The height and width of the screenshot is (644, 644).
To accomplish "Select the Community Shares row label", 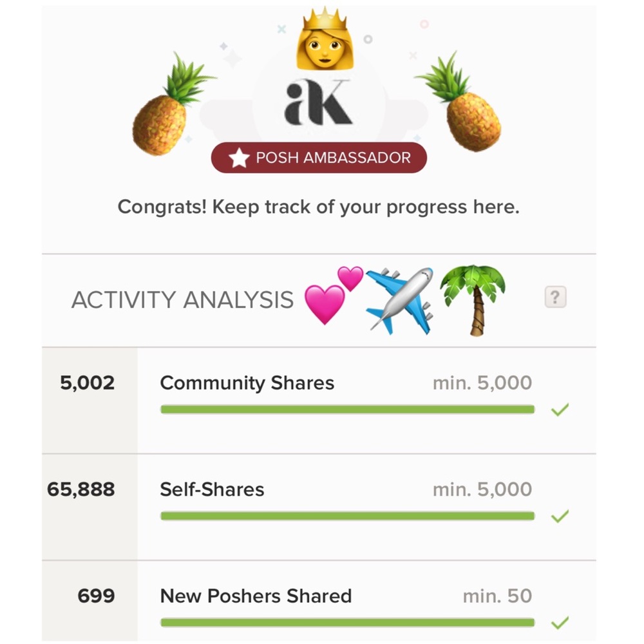I will [247, 383].
